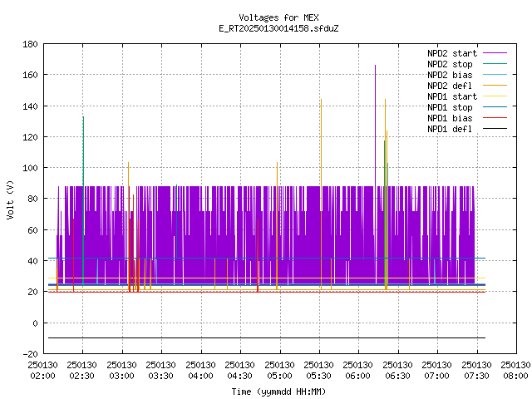Click the y-axis tick label 60
Viewport: 532px width, 399px height.
[32, 230]
